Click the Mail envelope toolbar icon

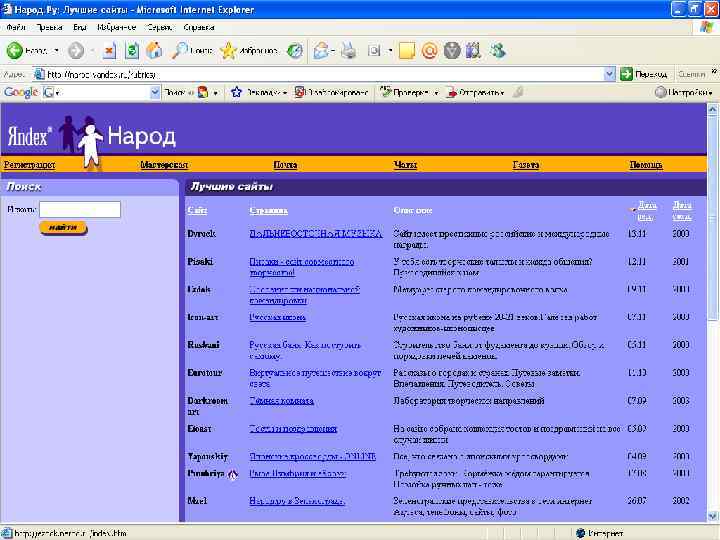(x=321, y=51)
